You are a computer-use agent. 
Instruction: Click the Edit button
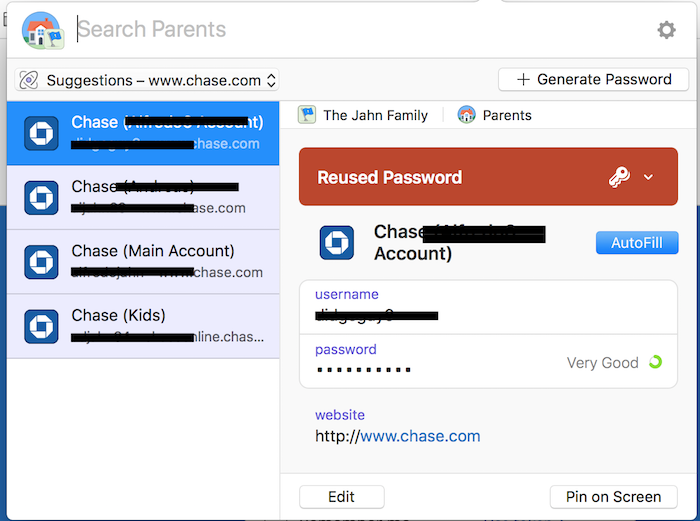(x=341, y=497)
